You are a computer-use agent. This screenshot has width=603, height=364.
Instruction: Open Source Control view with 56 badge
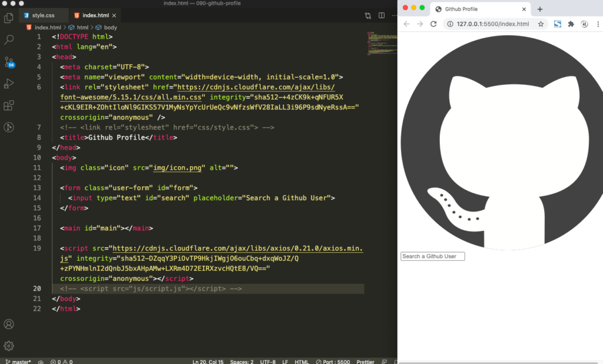pos(8,62)
